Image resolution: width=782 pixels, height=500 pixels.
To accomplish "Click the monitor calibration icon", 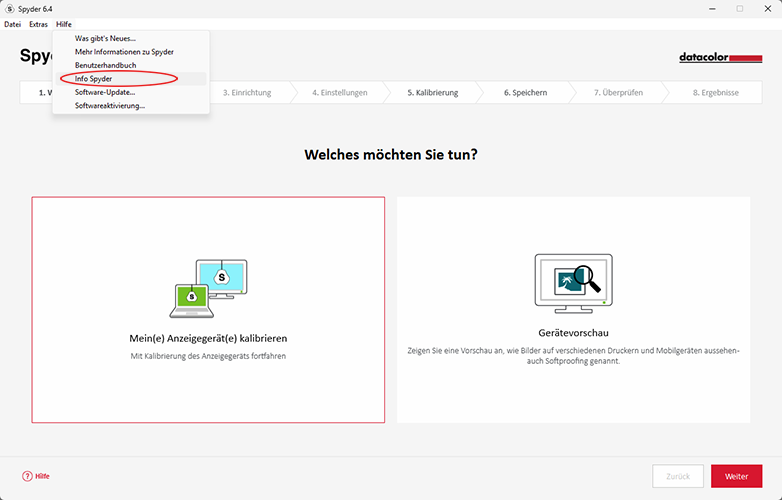I will point(208,288).
